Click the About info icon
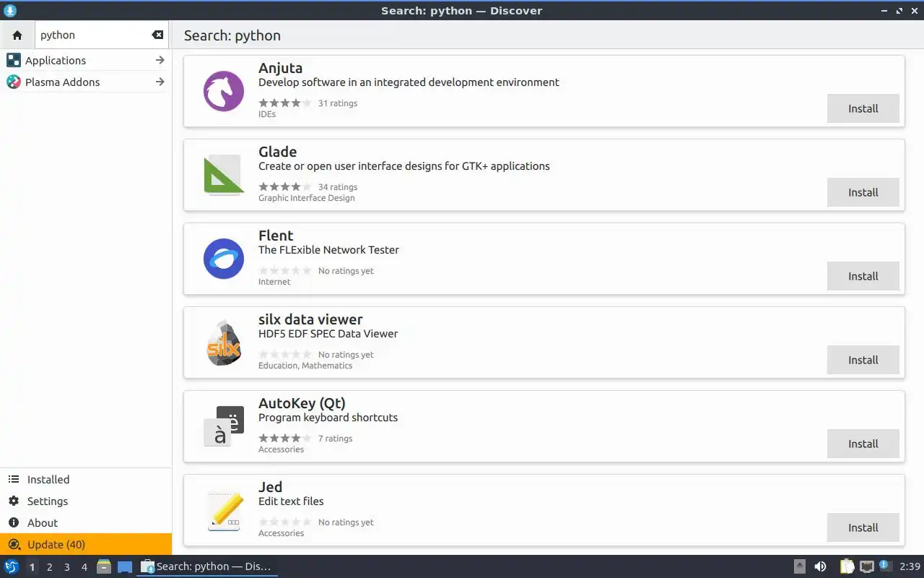The height and width of the screenshot is (578, 924). [14, 522]
